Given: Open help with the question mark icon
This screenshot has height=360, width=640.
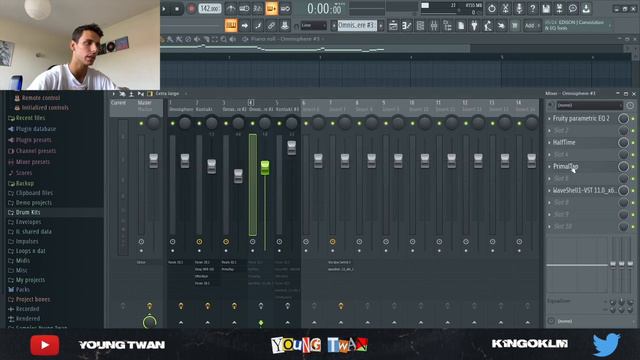Looking at the screenshot, I should tap(532, 8).
